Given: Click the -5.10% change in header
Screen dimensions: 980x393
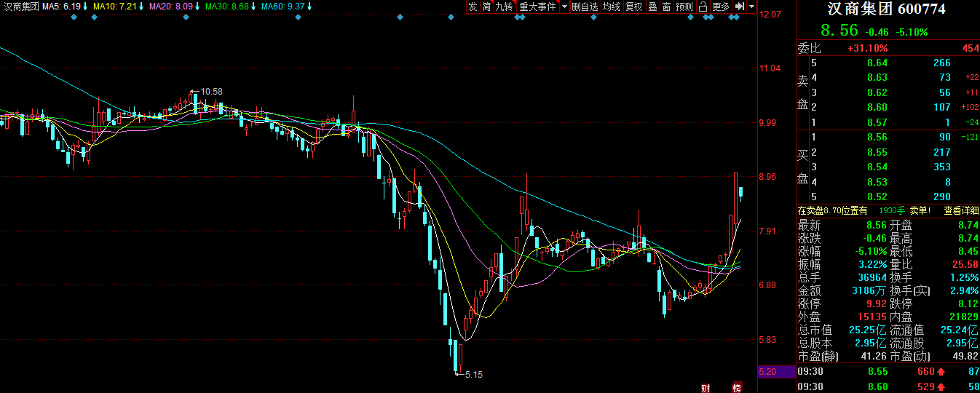Looking at the screenshot, I should coord(912,32).
